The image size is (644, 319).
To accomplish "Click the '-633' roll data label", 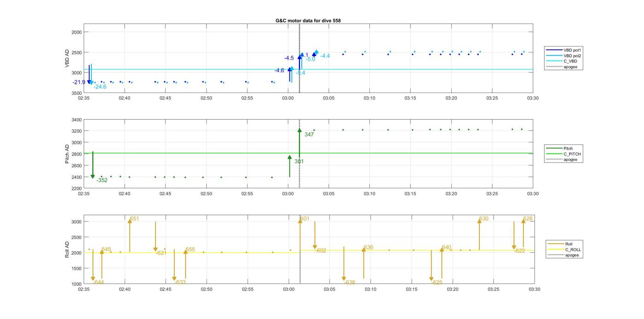I will coord(180,282).
